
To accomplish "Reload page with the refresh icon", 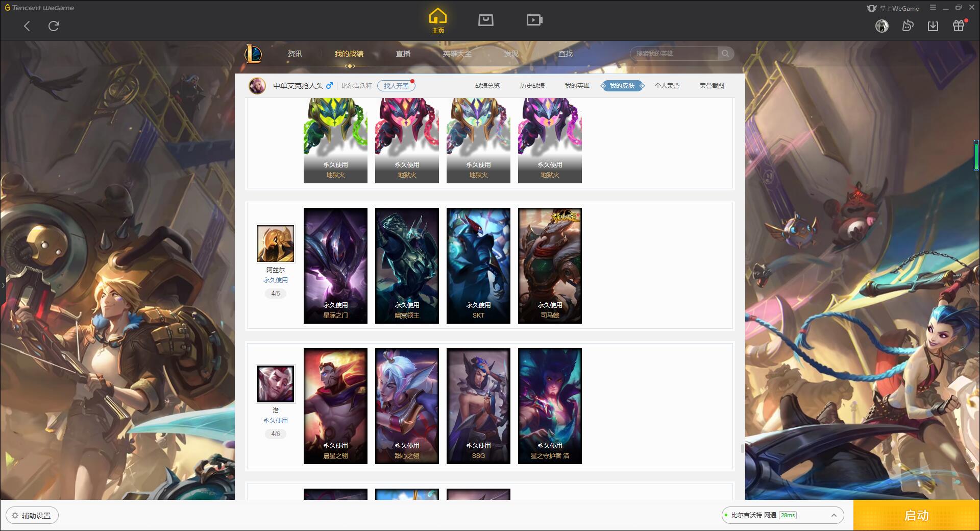I will coord(54,26).
